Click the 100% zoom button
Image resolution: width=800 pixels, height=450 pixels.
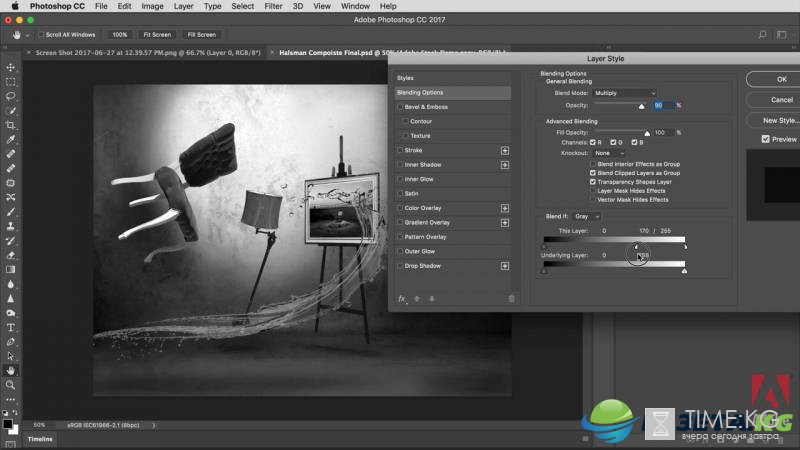(x=119, y=35)
